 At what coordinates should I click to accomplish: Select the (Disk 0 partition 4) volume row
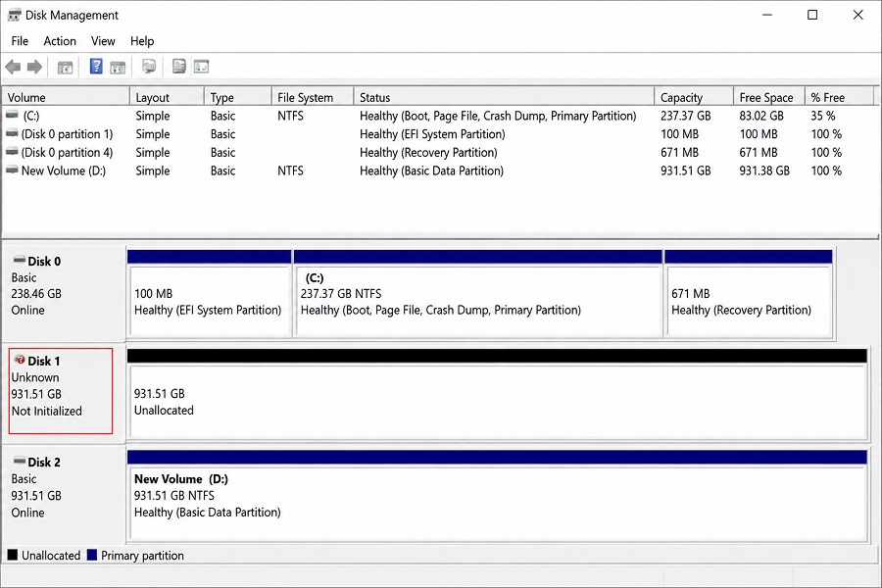(439, 153)
